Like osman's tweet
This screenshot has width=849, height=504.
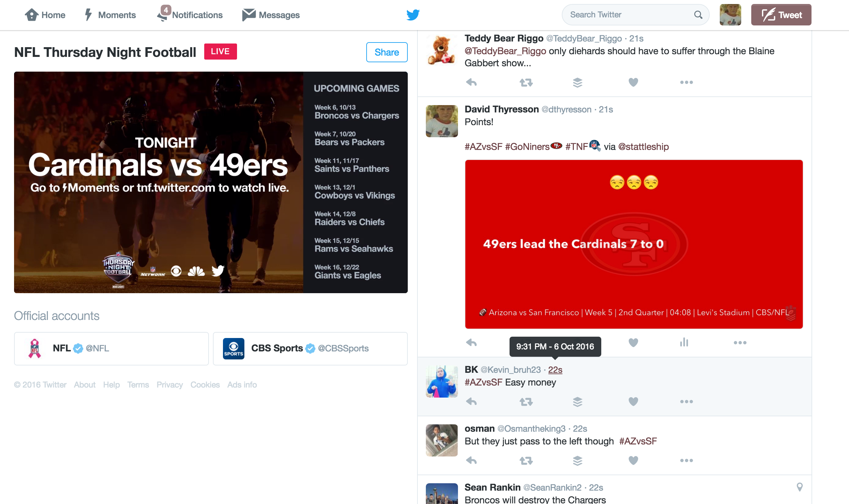(x=633, y=460)
